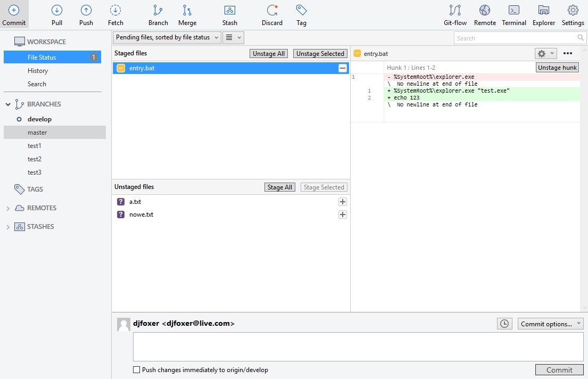Viewport: 588px width, 379px height.
Task: Open the Commit options dropdown
Action: pyautogui.click(x=551, y=324)
